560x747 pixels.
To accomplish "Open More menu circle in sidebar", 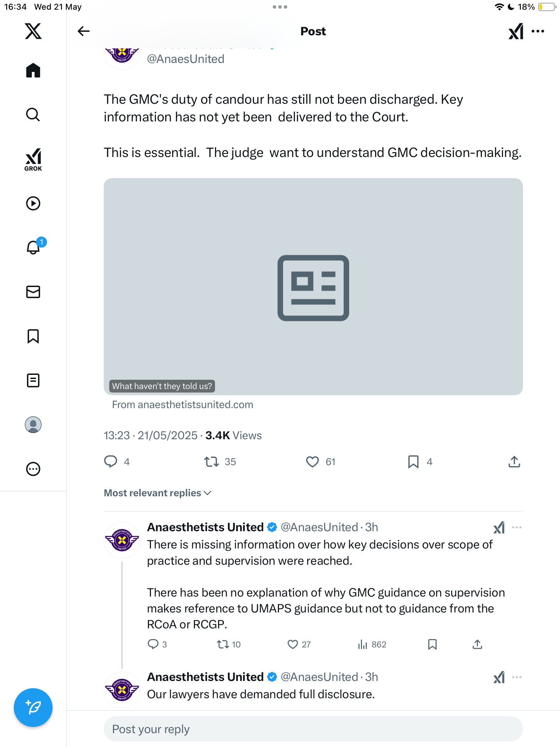I will 33,469.
